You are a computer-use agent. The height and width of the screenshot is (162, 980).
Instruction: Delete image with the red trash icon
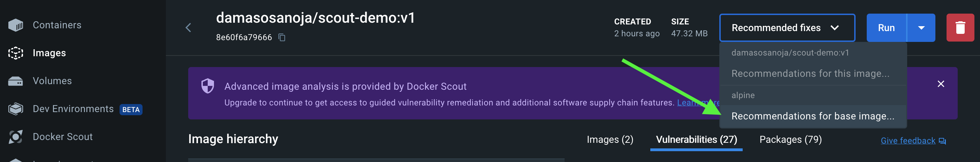pos(960,28)
